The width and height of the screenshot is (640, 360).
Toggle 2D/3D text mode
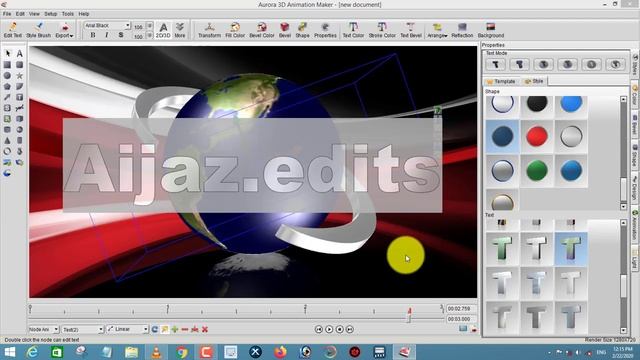[x=163, y=30]
